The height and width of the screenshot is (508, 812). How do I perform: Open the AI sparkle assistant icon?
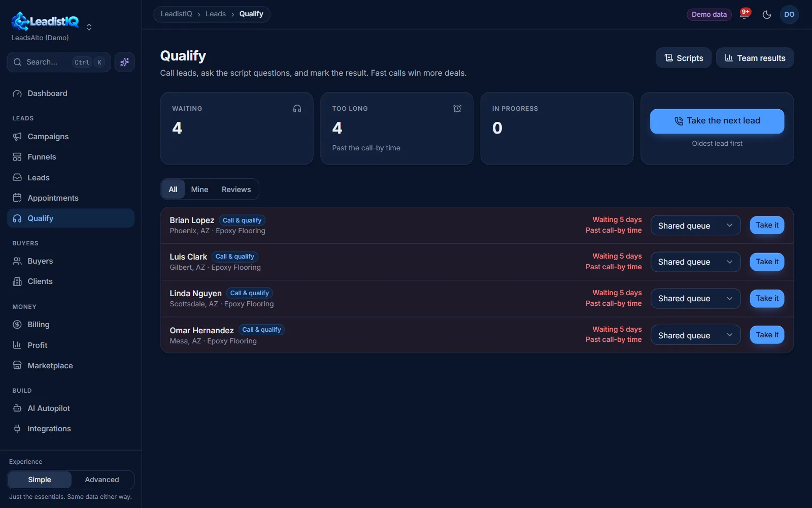pos(124,62)
